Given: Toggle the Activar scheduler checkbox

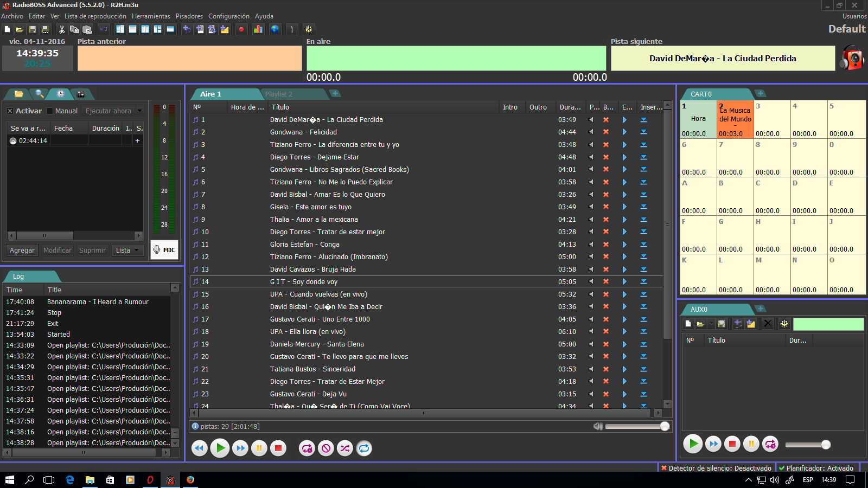Looking at the screenshot, I should click(10, 111).
